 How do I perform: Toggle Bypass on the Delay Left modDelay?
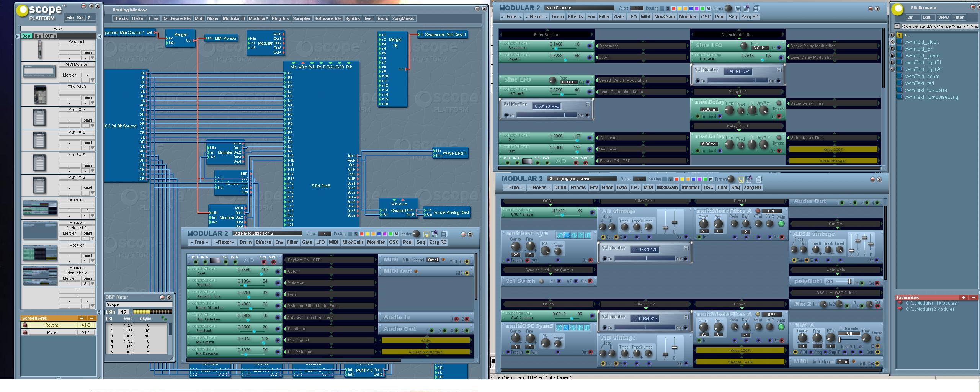click(x=779, y=103)
